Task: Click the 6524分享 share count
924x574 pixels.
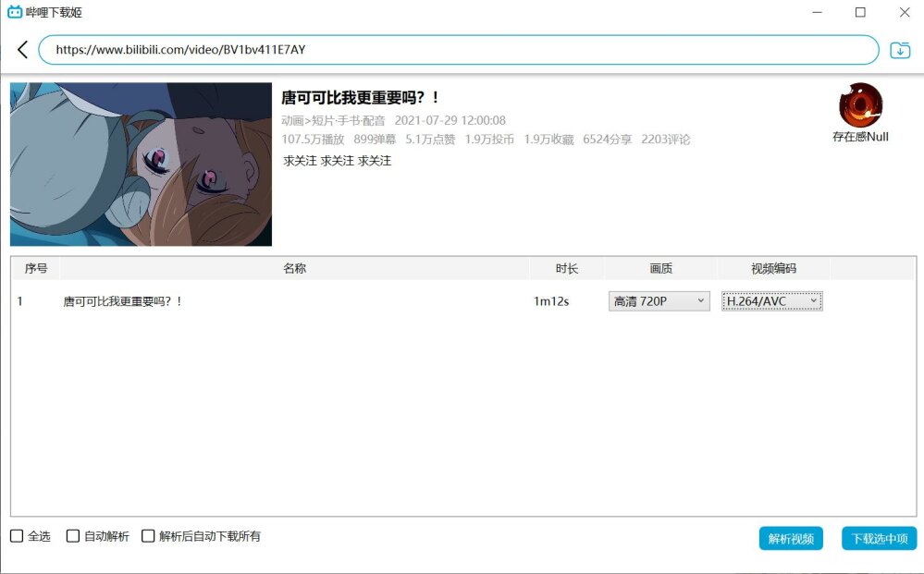Action: coord(607,140)
